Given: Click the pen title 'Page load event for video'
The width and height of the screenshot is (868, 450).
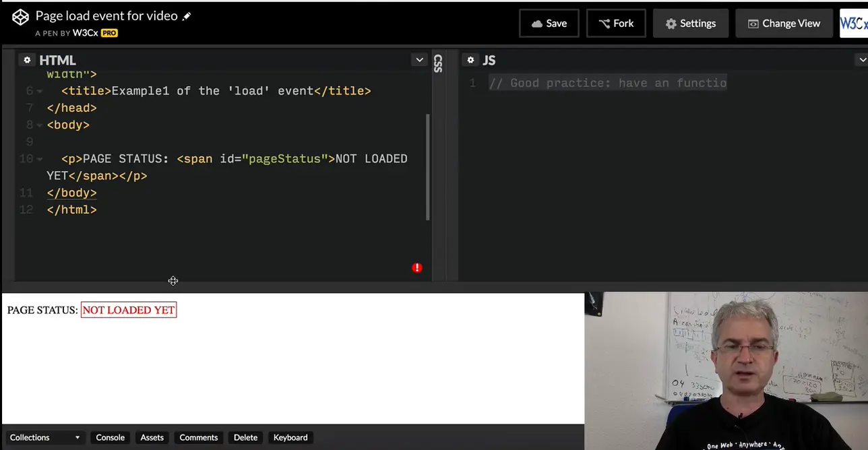Looking at the screenshot, I should [106, 15].
